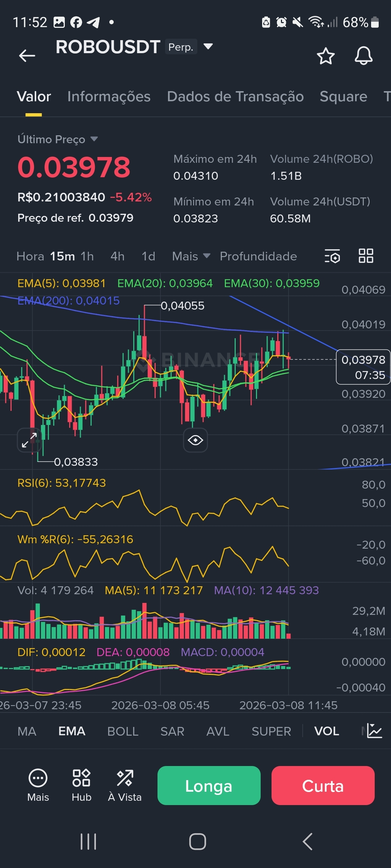Tap chart high marker 0,04055
Screen dimensions: 391x868
[182, 306]
